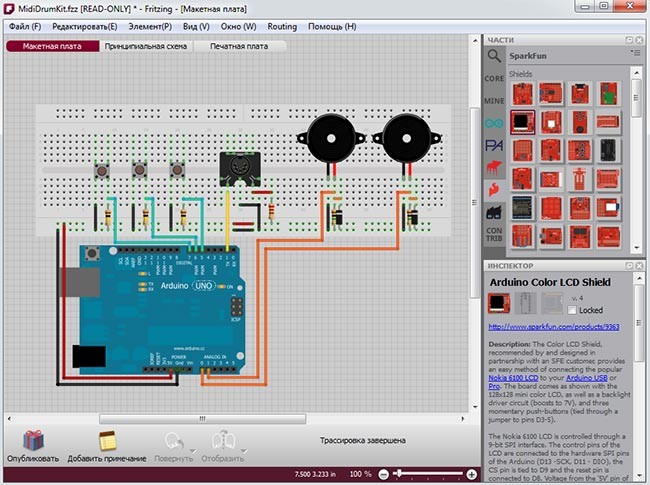Follow the Nokia 6100 LCD link
This screenshot has height=485, width=650.
coord(513,378)
